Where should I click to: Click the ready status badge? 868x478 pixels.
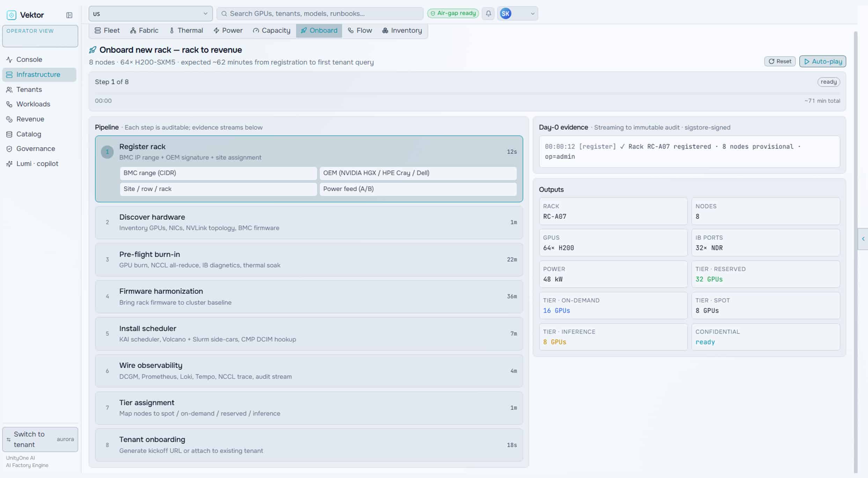pyautogui.click(x=828, y=82)
